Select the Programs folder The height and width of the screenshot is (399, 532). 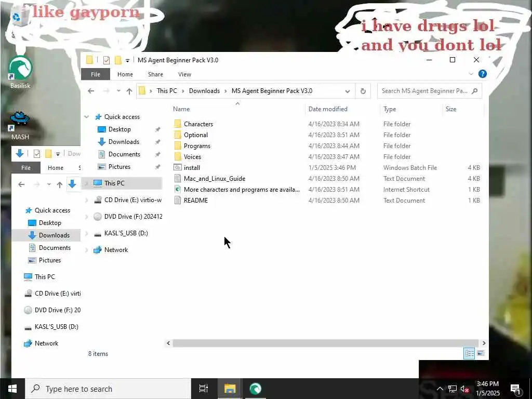(197, 146)
